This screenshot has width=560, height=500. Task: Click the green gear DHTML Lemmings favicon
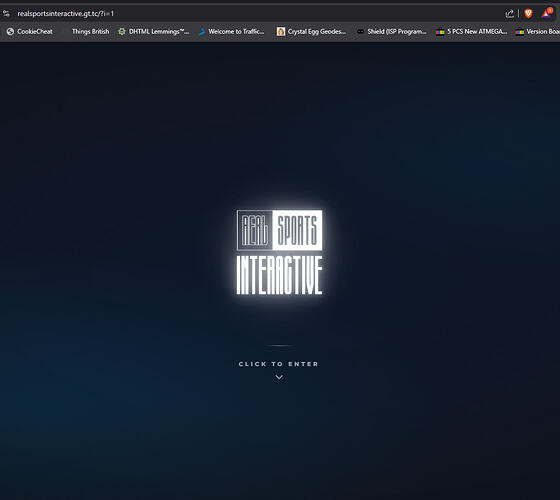coord(122,31)
